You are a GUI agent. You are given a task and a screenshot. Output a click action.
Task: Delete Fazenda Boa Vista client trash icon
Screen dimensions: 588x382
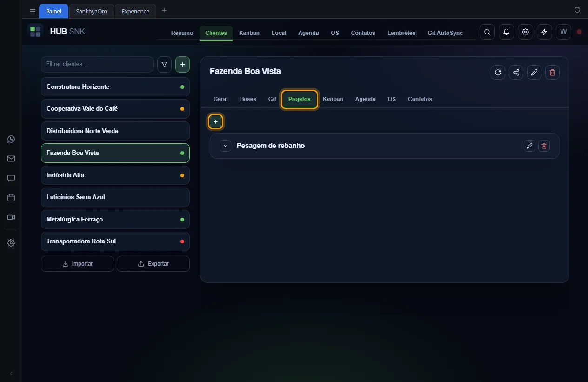[552, 72]
